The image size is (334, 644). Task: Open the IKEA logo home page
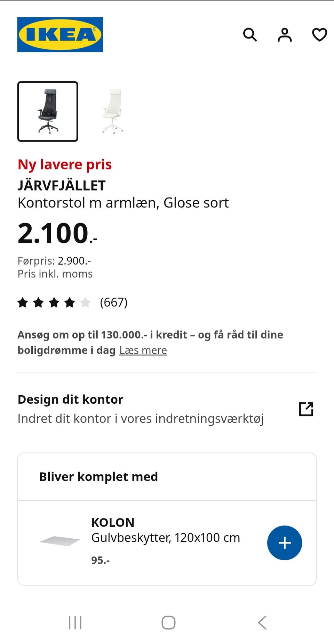coord(60,34)
